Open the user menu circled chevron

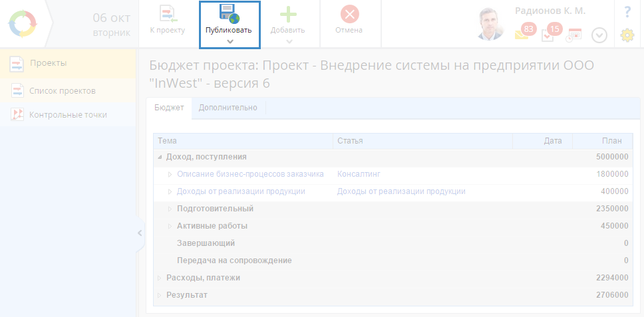point(599,35)
